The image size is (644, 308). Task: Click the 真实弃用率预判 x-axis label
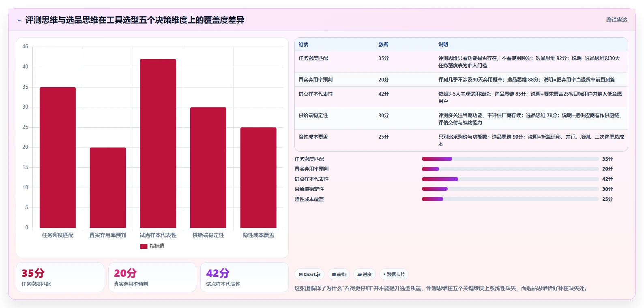108,235
